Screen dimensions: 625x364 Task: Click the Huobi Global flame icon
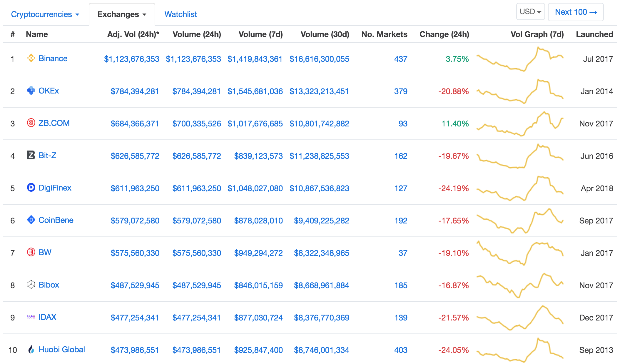pyautogui.click(x=31, y=349)
